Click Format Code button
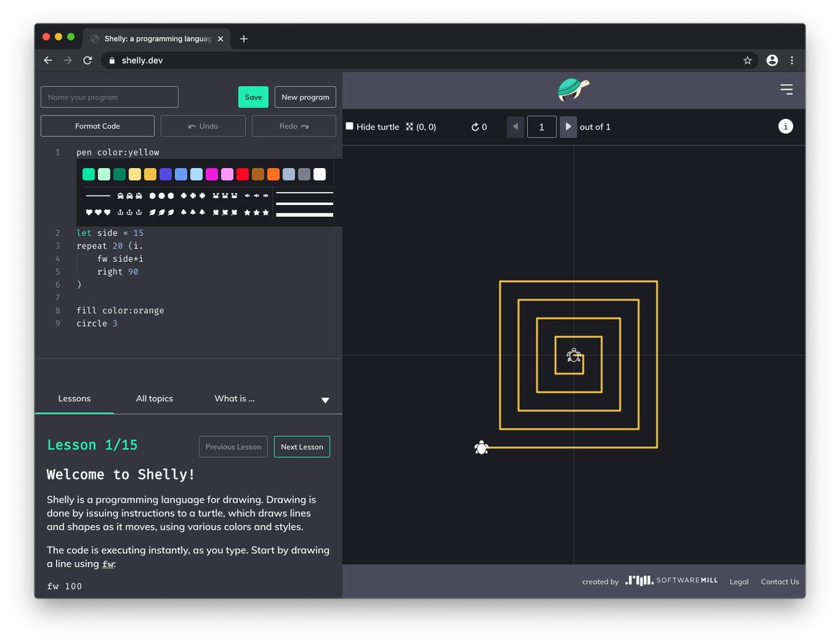 (97, 126)
